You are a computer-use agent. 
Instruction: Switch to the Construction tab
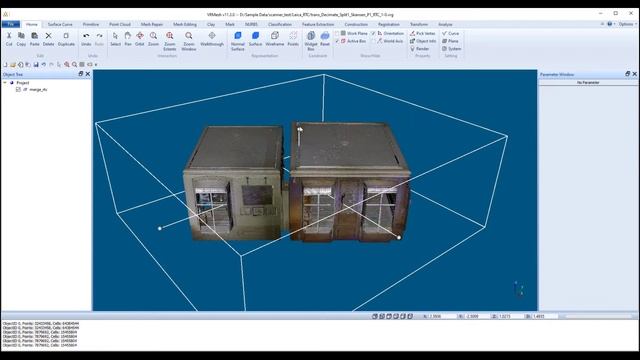356,24
